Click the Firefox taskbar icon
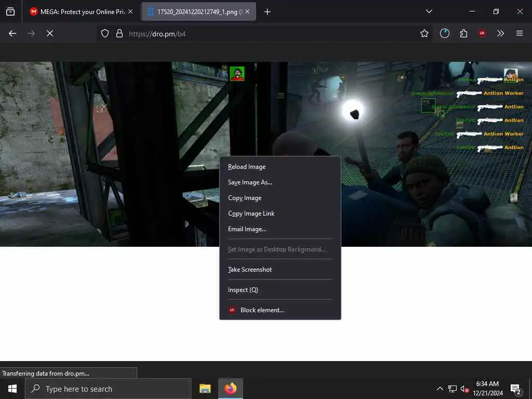 tap(230, 389)
